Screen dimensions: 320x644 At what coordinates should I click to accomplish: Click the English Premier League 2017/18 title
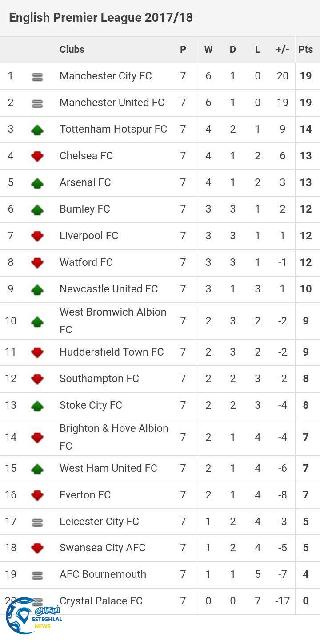coord(101,18)
